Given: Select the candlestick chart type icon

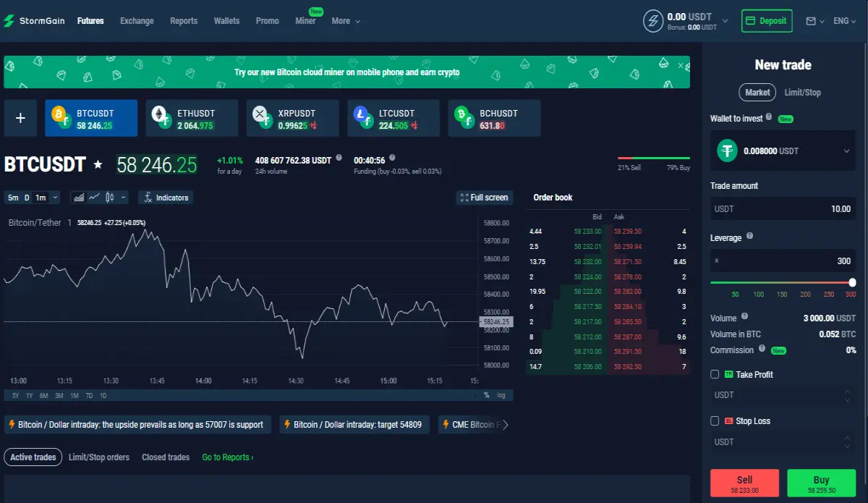Looking at the screenshot, I should 110,197.
